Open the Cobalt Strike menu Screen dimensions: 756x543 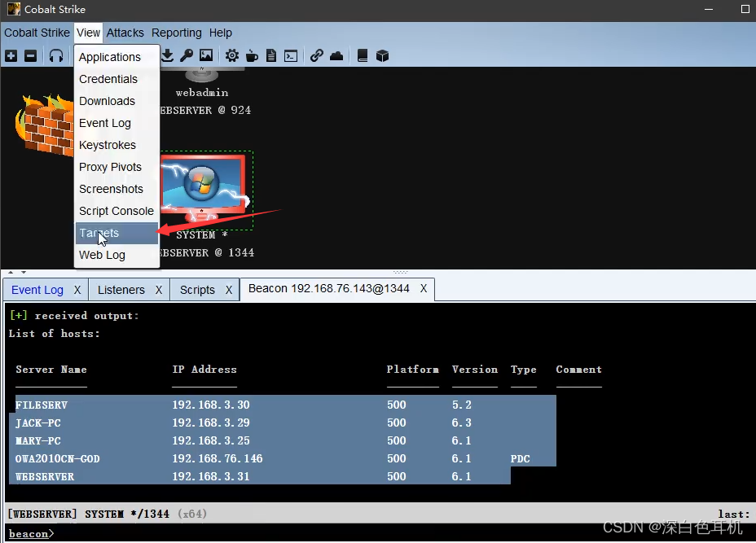[37, 33]
